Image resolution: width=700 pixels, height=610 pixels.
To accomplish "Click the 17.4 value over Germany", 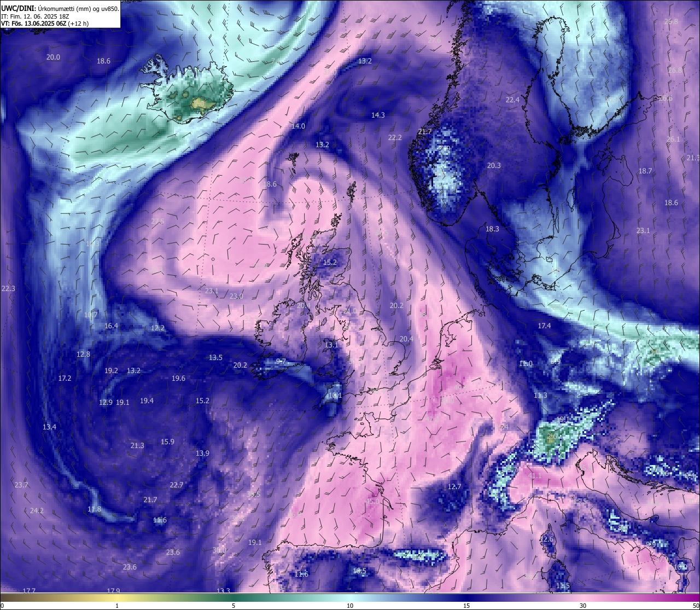I will tap(544, 326).
